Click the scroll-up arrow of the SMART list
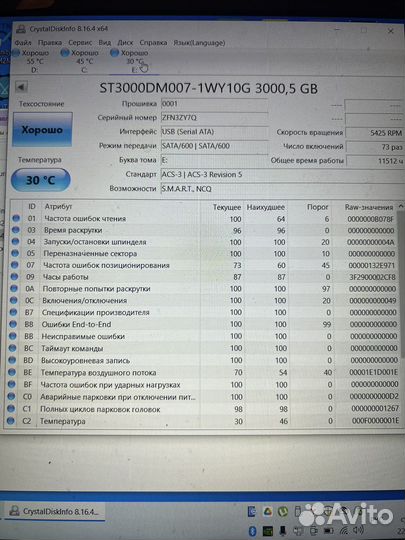 (401, 206)
